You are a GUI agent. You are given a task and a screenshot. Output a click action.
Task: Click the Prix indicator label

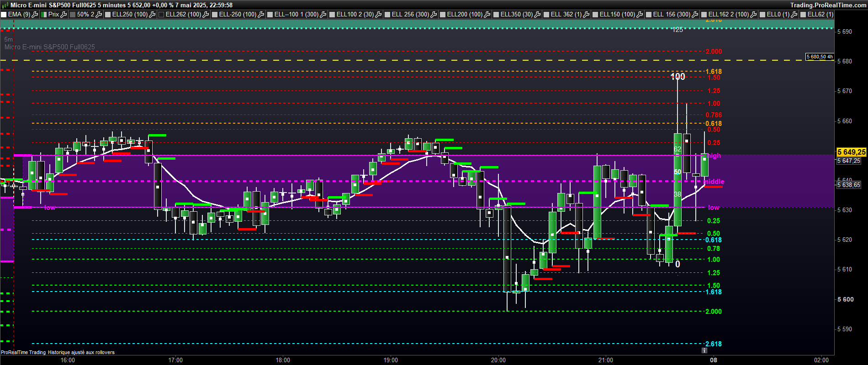tap(54, 14)
